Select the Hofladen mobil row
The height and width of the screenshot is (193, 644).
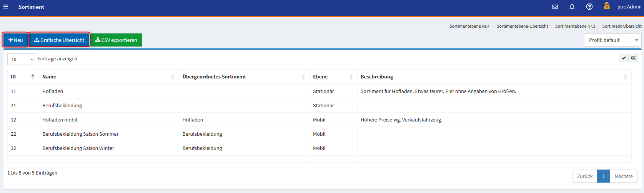[60, 120]
